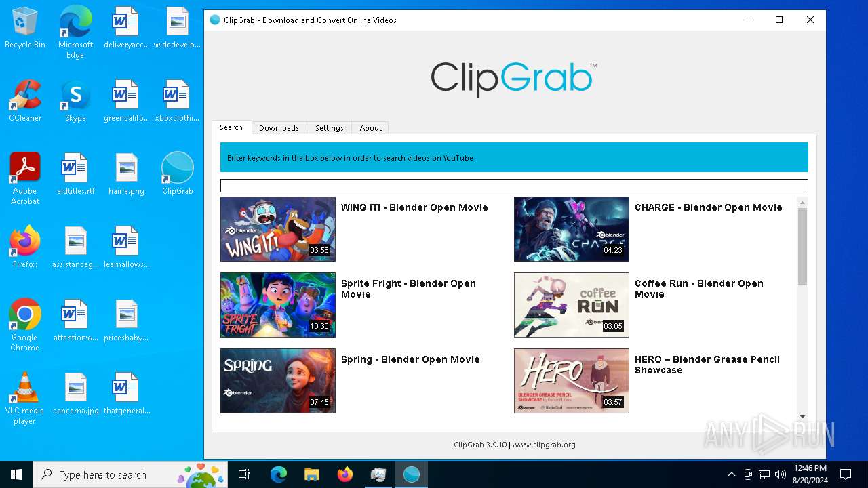Image resolution: width=868 pixels, height=488 pixels.
Task: Open File Explorer from the taskbar
Action: [312, 474]
